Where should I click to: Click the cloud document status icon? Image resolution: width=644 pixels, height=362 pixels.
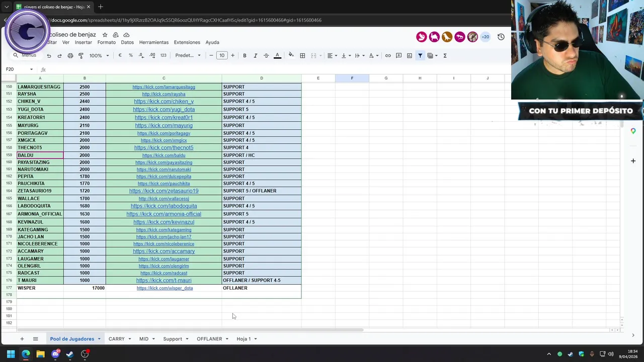(x=126, y=35)
